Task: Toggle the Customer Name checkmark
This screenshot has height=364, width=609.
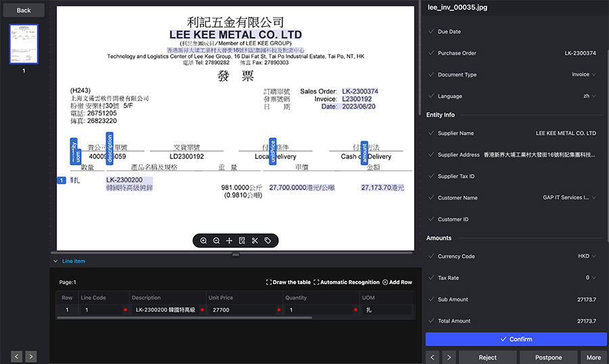Action: click(x=431, y=198)
